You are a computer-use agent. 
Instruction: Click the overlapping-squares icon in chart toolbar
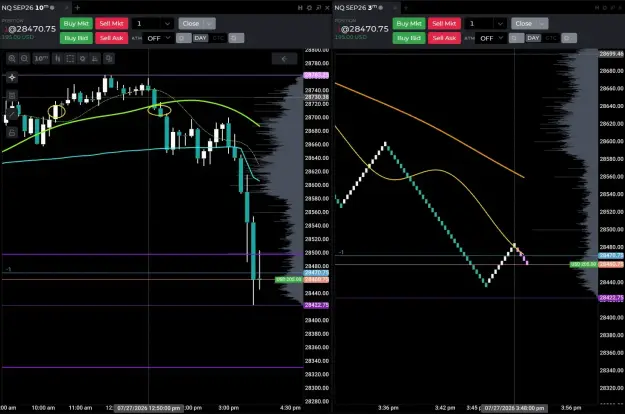(x=108, y=59)
